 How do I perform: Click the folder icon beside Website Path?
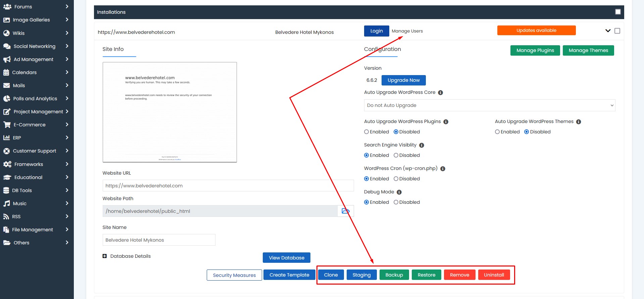tap(345, 211)
